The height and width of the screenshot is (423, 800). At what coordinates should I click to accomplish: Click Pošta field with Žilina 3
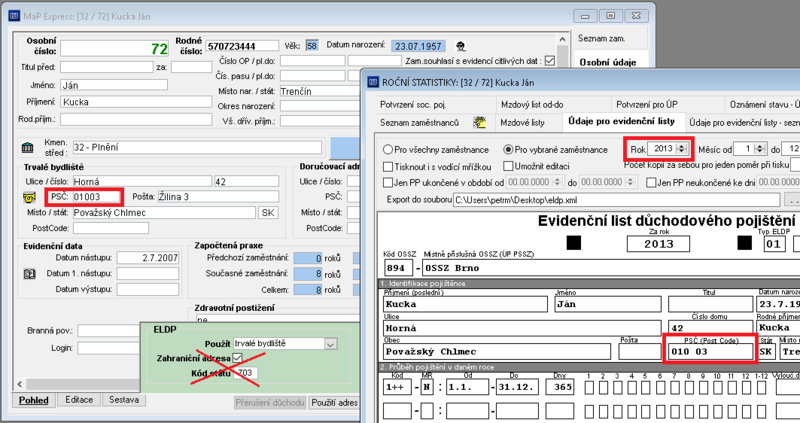218,197
